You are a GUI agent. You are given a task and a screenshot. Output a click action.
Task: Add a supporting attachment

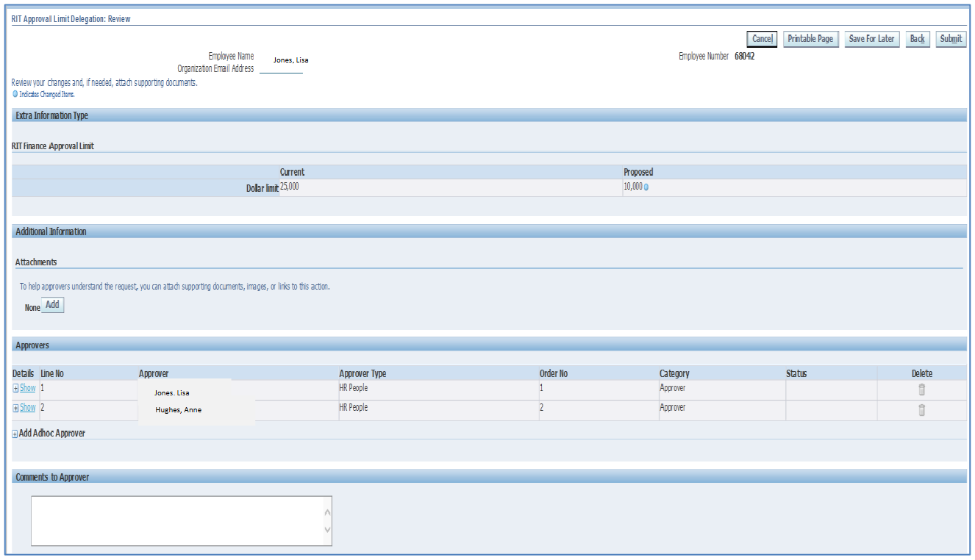52,305
